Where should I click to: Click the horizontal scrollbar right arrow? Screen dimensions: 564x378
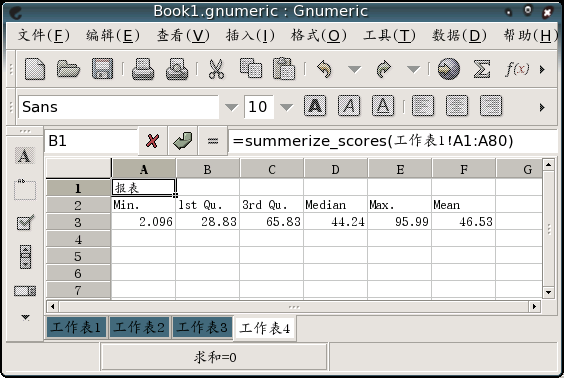click(534, 306)
